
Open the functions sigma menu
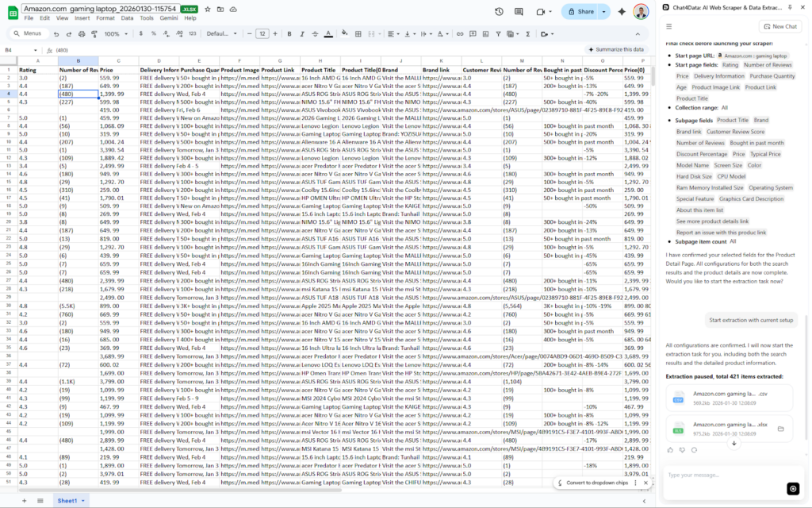point(527,33)
